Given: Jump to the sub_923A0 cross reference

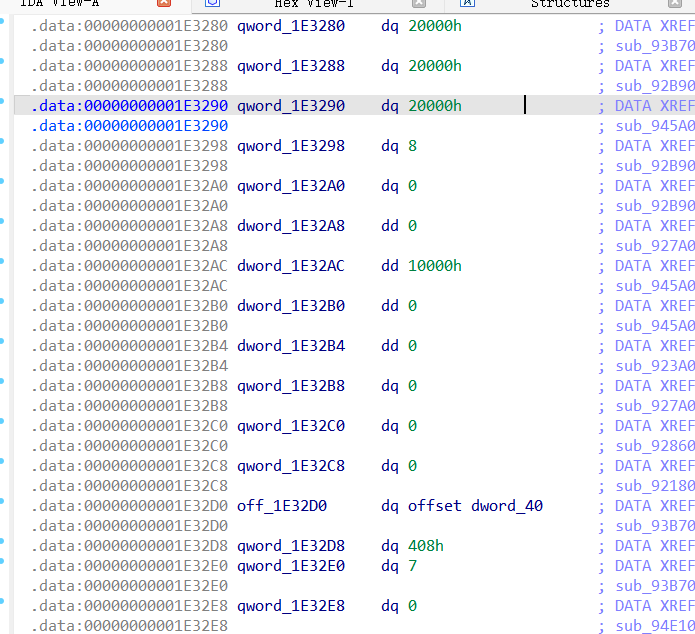Looking at the screenshot, I should (655, 366).
